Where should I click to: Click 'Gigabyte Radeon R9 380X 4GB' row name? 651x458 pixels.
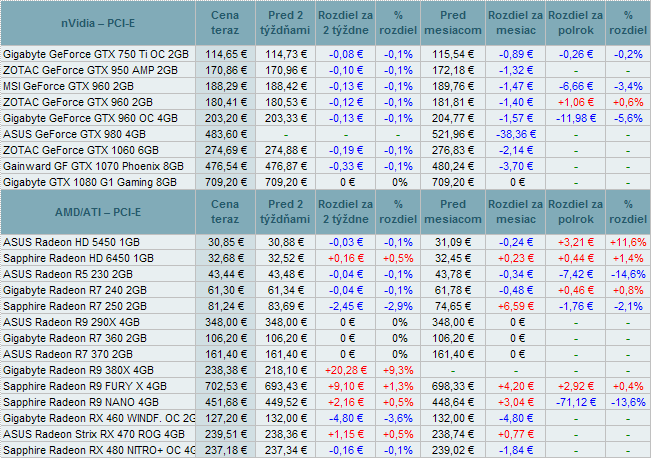(x=78, y=370)
